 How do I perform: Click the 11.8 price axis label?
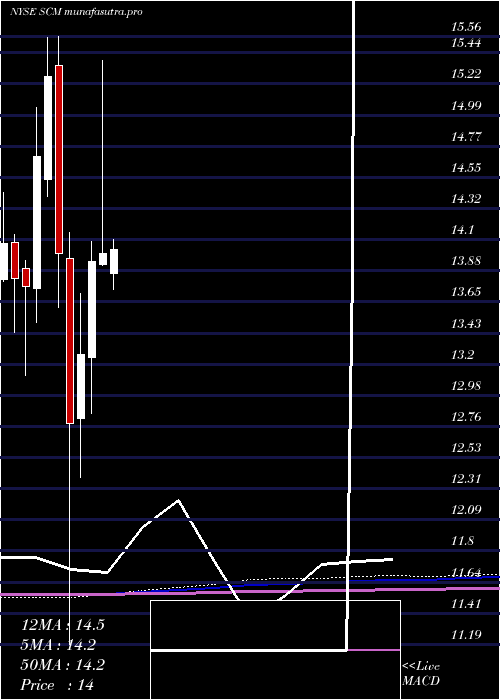tap(462, 542)
